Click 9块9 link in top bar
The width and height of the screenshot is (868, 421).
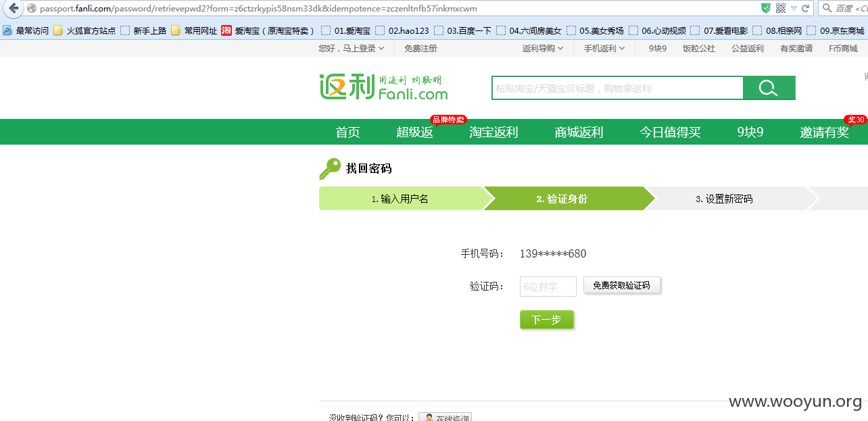pyautogui.click(x=658, y=49)
